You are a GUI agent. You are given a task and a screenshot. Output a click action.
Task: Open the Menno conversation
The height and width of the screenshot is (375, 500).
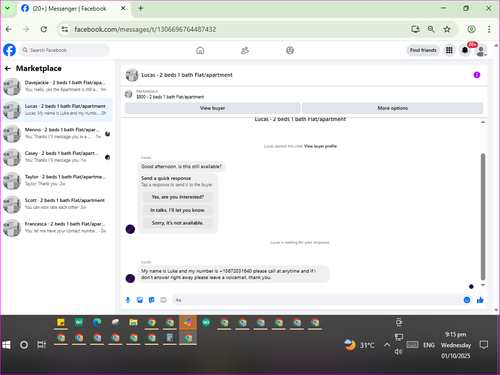(57, 133)
